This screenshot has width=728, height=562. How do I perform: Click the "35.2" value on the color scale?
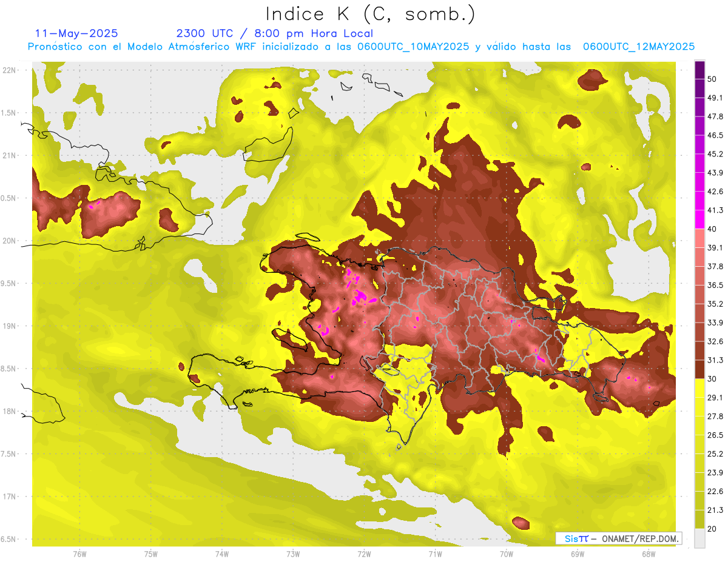715,304
